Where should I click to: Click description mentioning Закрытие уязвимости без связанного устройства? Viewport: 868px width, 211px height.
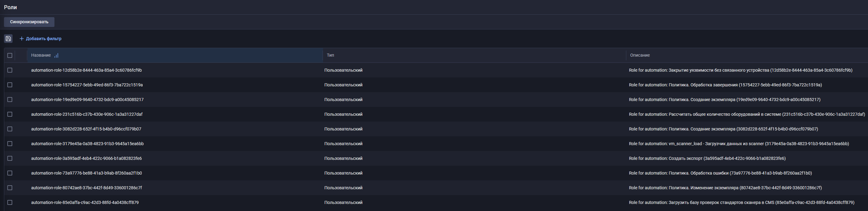click(x=741, y=70)
